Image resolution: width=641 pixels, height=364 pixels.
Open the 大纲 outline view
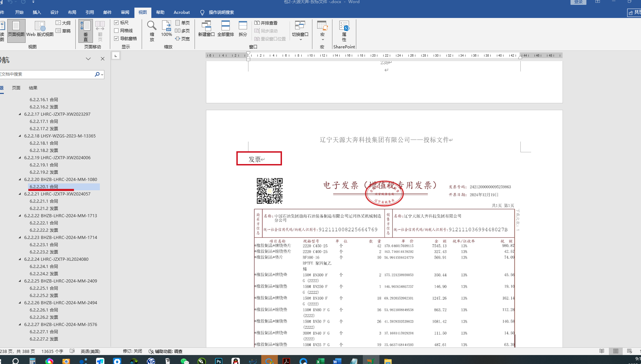(63, 23)
